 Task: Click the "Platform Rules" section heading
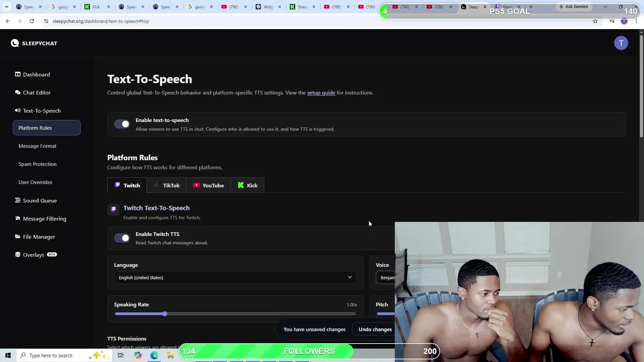[132, 157]
